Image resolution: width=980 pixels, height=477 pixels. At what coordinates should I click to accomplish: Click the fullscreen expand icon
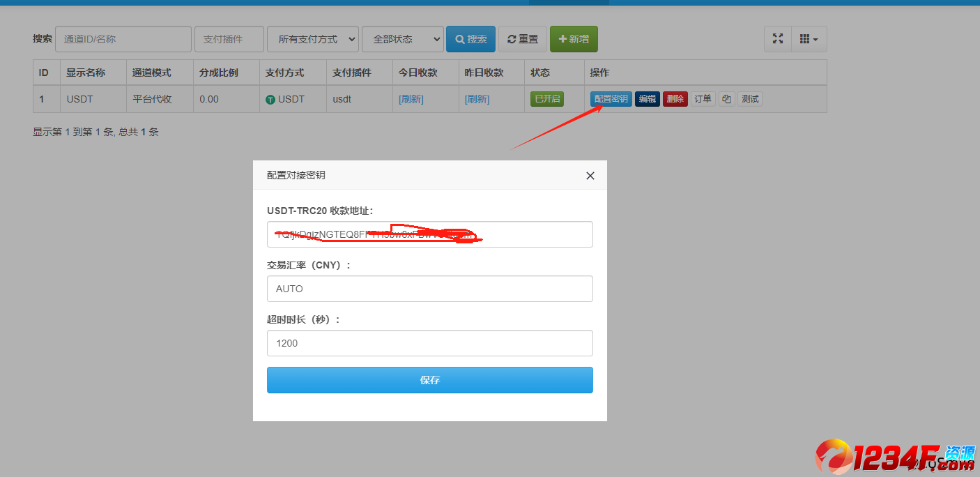(x=778, y=39)
